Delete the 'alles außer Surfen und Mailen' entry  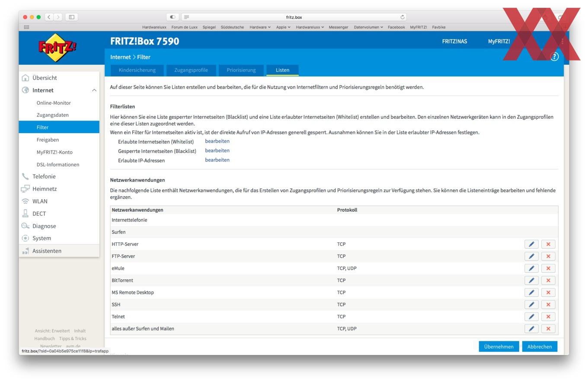[548, 329]
